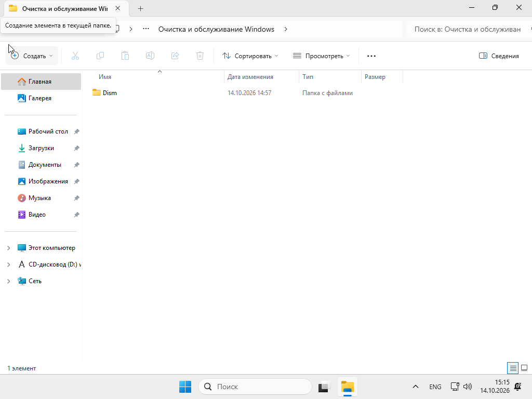
Task: Open the Сортировать dropdown
Action: coord(250,56)
